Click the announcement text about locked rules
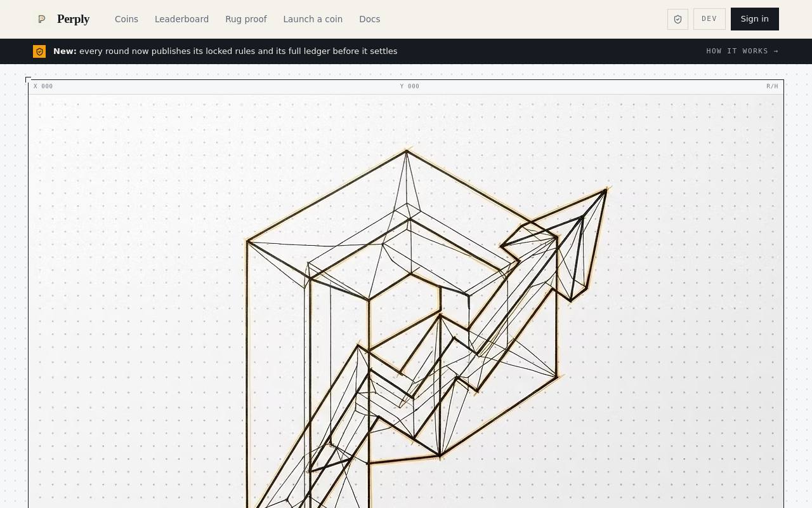 [x=225, y=51]
